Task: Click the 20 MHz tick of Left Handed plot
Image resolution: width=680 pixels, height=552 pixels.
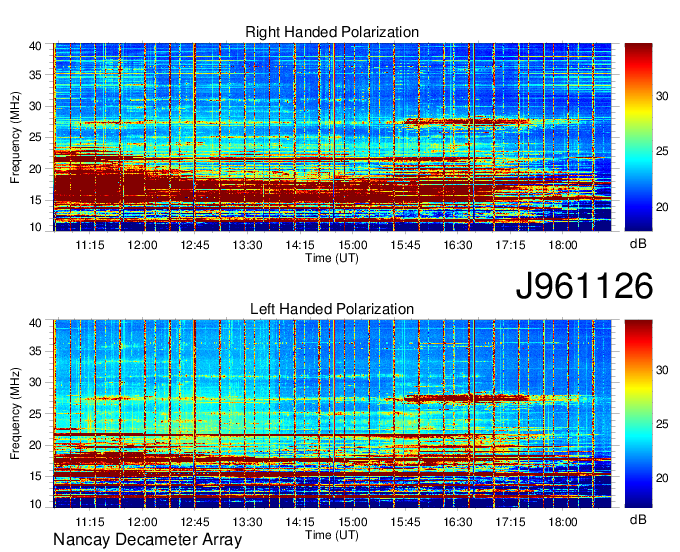Action: point(35,445)
